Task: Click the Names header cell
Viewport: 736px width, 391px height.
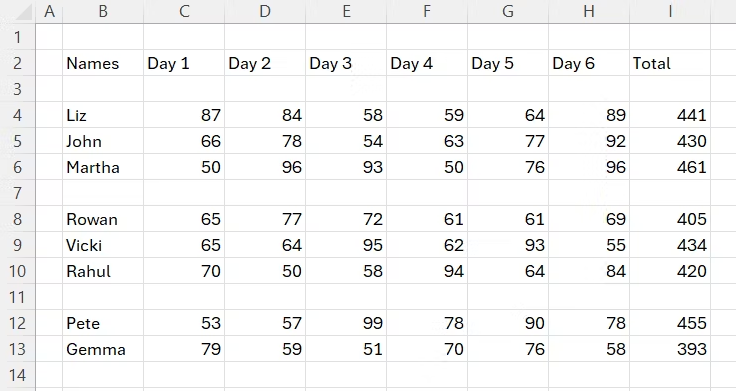Action: [103, 63]
